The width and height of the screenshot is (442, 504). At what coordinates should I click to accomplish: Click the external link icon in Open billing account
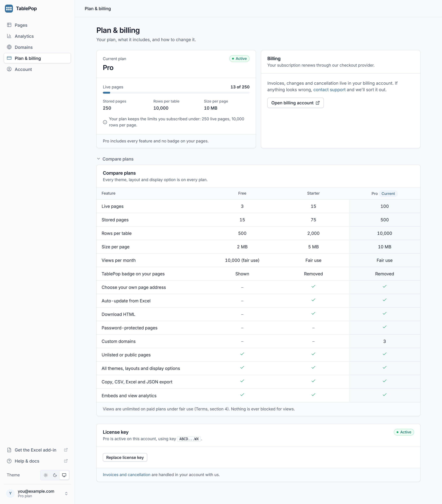pos(318,103)
